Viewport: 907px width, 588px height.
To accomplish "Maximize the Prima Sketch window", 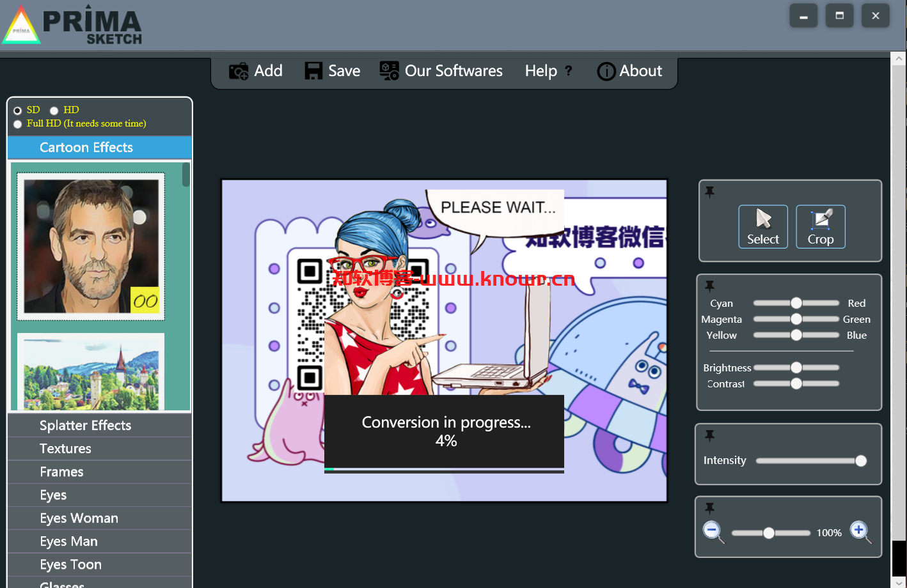I will [840, 16].
